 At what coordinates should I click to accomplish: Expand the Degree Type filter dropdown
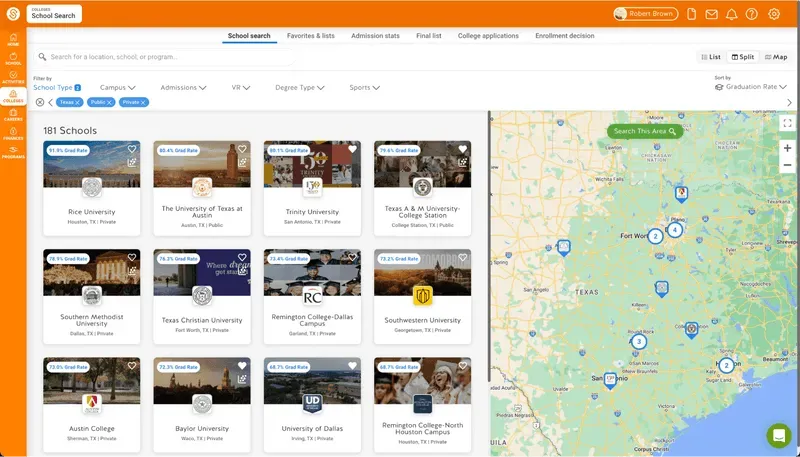299,88
